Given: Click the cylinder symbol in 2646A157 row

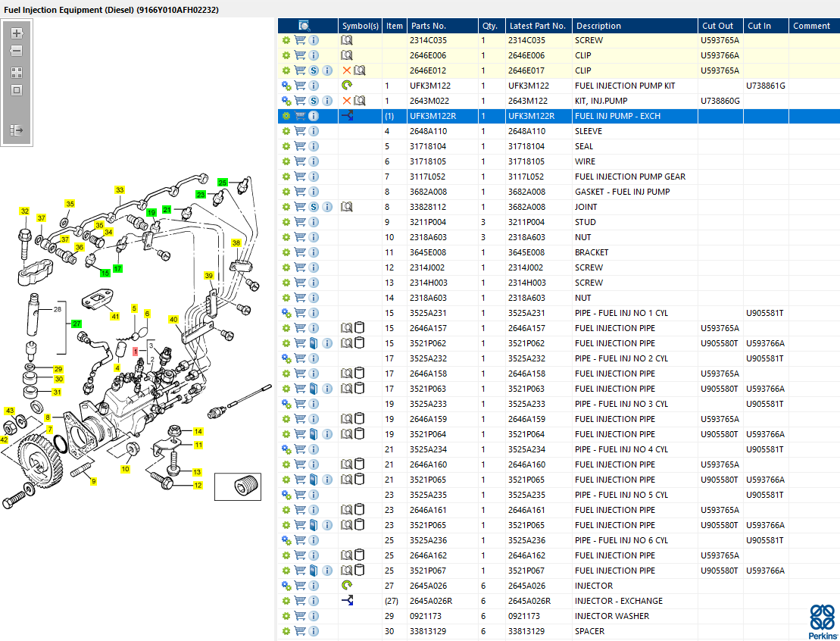Looking at the screenshot, I should point(360,327).
